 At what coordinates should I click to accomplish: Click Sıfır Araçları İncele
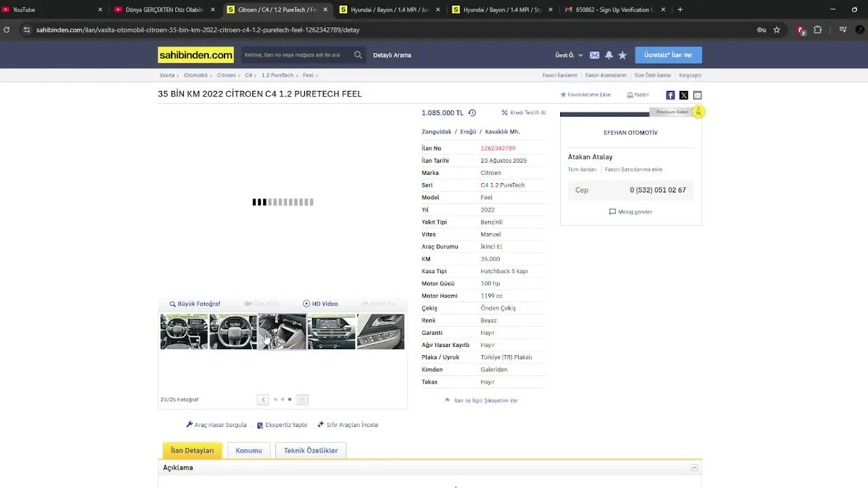348,425
